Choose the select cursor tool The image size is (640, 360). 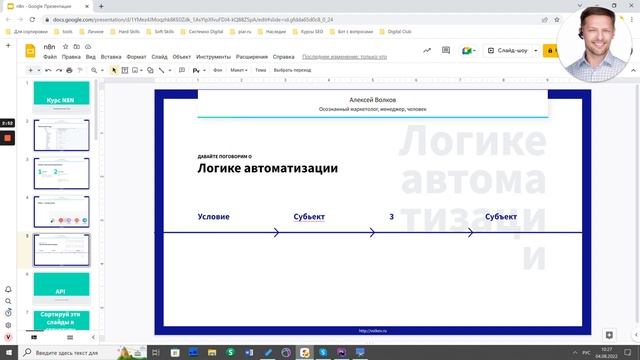click(114, 70)
